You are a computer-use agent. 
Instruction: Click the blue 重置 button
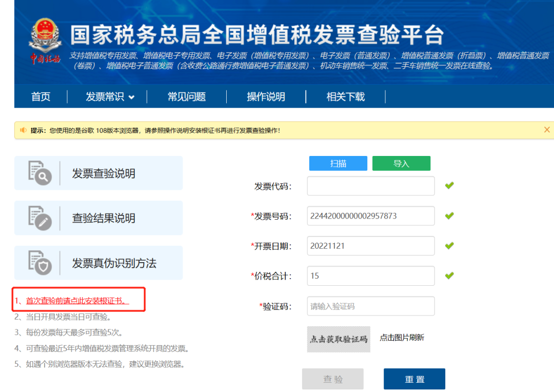click(414, 379)
